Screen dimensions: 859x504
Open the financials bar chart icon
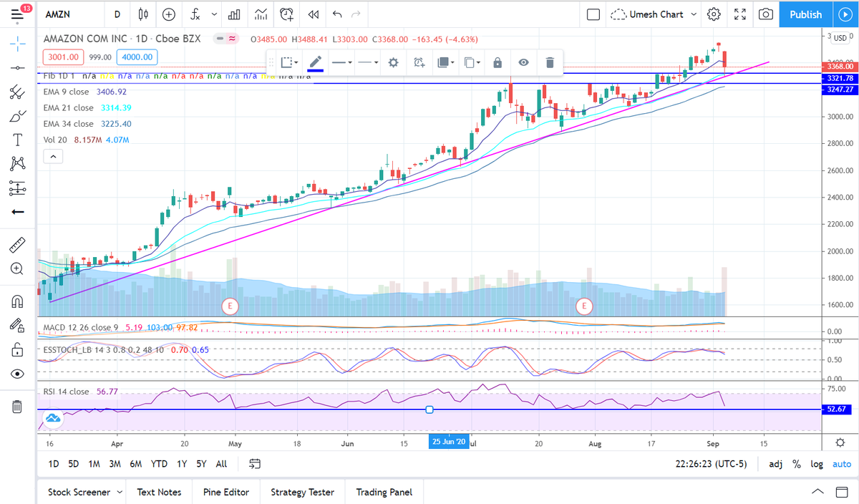pyautogui.click(x=234, y=14)
